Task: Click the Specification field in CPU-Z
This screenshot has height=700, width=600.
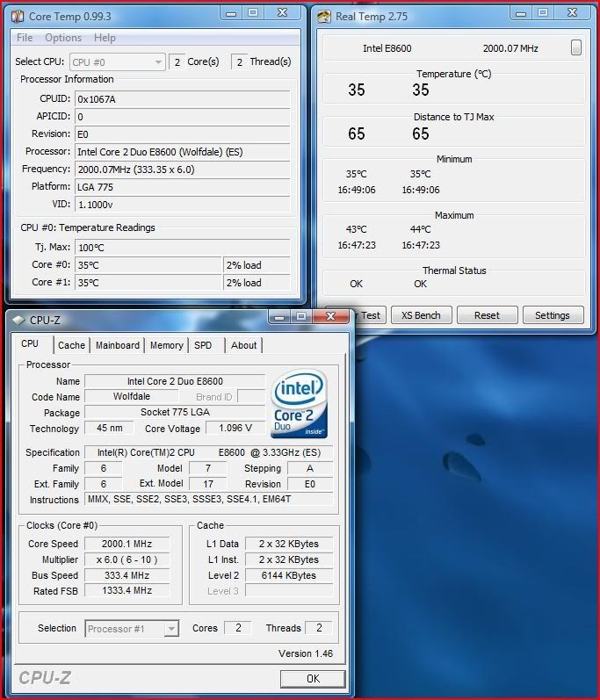Action: tap(209, 452)
